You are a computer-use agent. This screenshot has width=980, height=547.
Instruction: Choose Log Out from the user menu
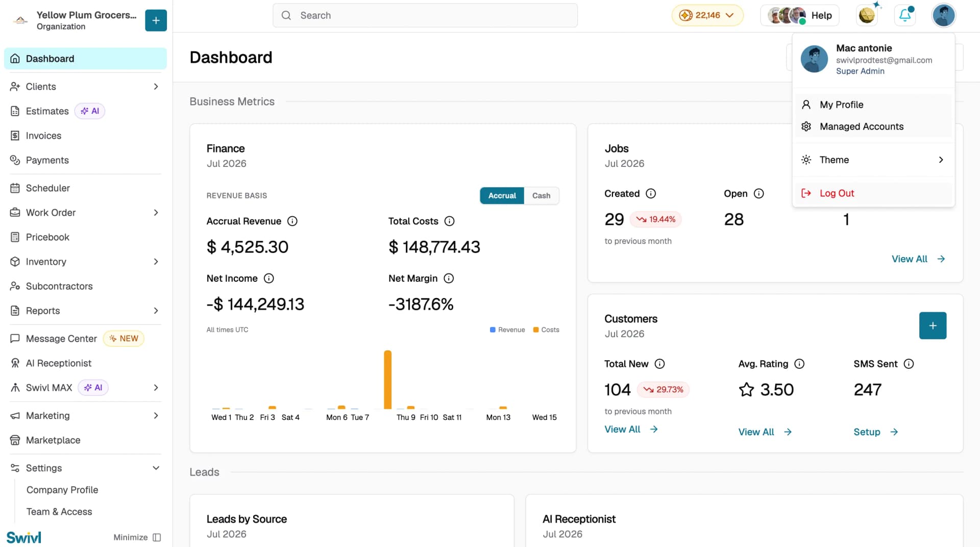point(873,193)
